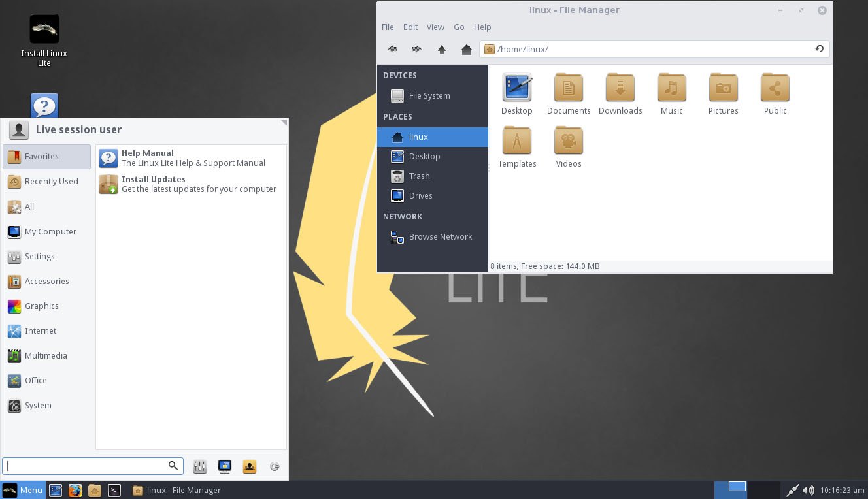Go back using the left arrow in File Manager
Viewport: 868px width, 499px height.
[392, 49]
